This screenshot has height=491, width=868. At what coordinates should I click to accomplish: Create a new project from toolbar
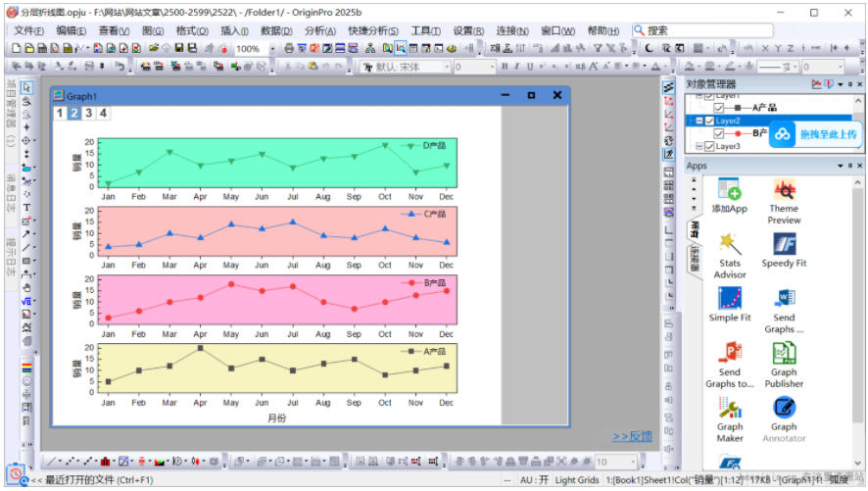[x=17, y=48]
